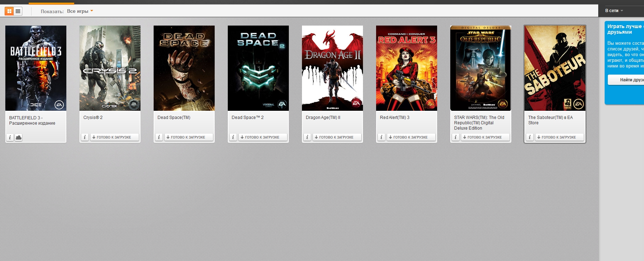Viewport: 644px width, 261px height.
Task: Click the 'Dead Space™ 2' game title
Action: pyautogui.click(x=248, y=118)
